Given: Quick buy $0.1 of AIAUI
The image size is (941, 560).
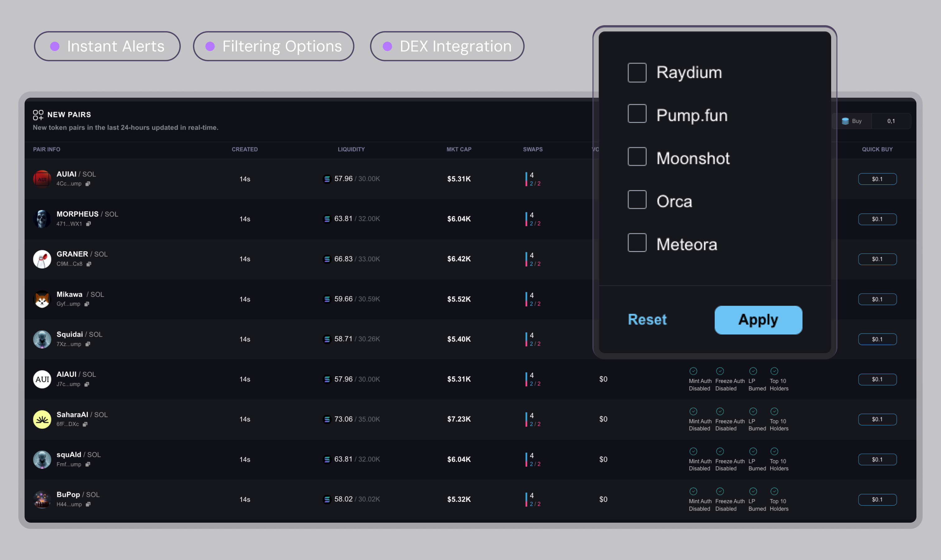Looking at the screenshot, I should pos(877,379).
